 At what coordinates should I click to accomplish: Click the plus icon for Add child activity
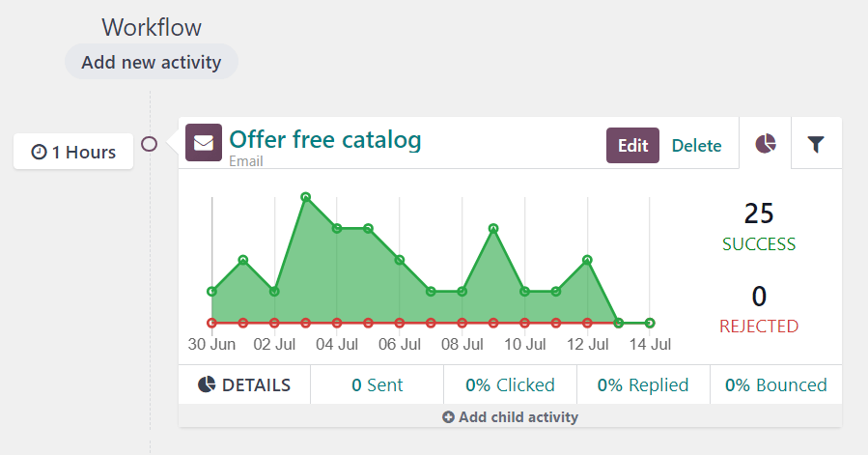tap(448, 417)
